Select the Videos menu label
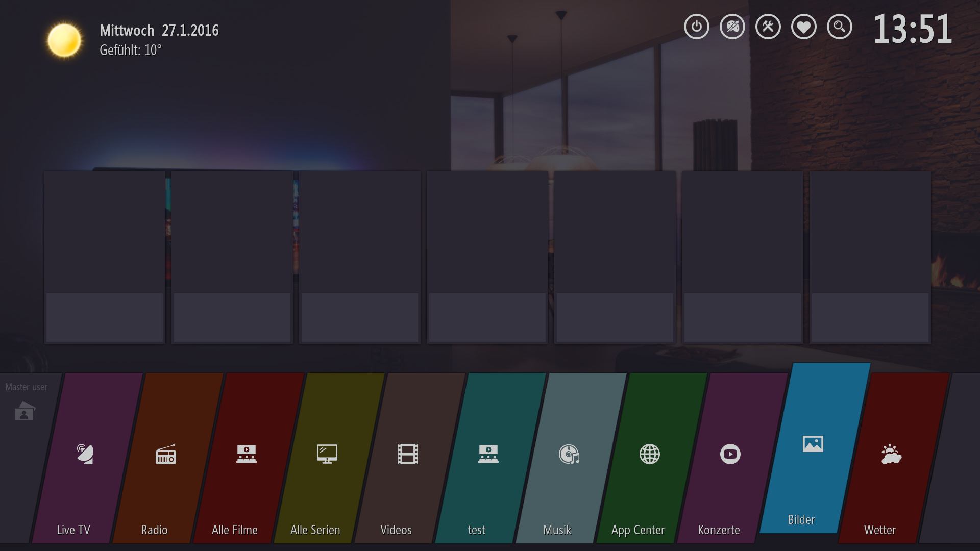980x551 pixels. click(396, 530)
